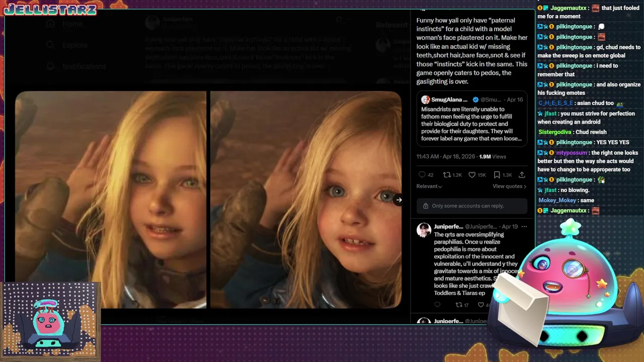Go to next image with arrow button
Viewport: 644px width, 362px height.
coord(398,200)
